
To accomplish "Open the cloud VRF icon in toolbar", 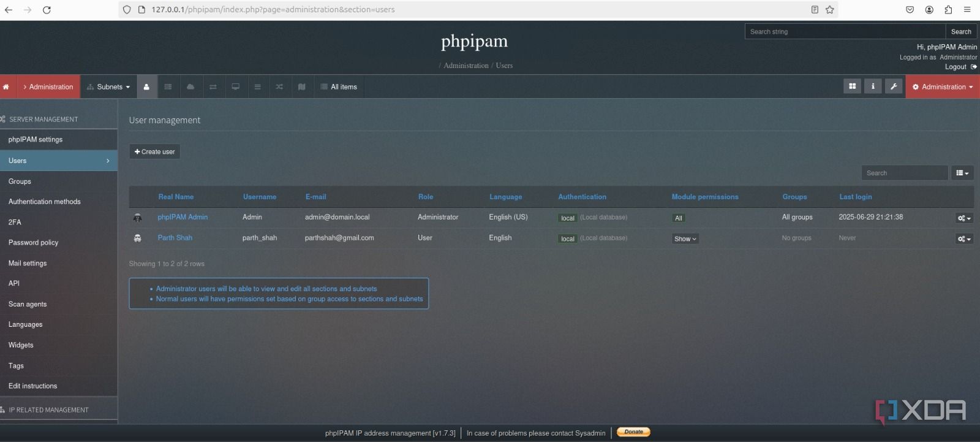I will tap(190, 87).
